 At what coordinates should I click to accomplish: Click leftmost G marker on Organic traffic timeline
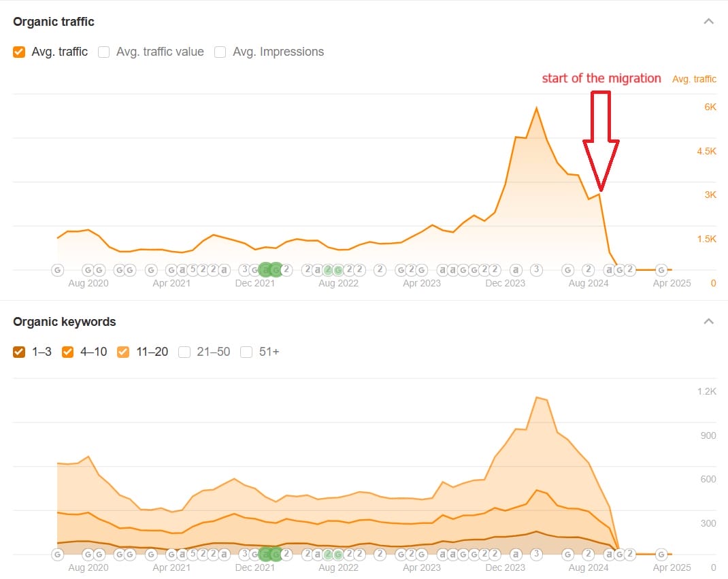pos(58,270)
